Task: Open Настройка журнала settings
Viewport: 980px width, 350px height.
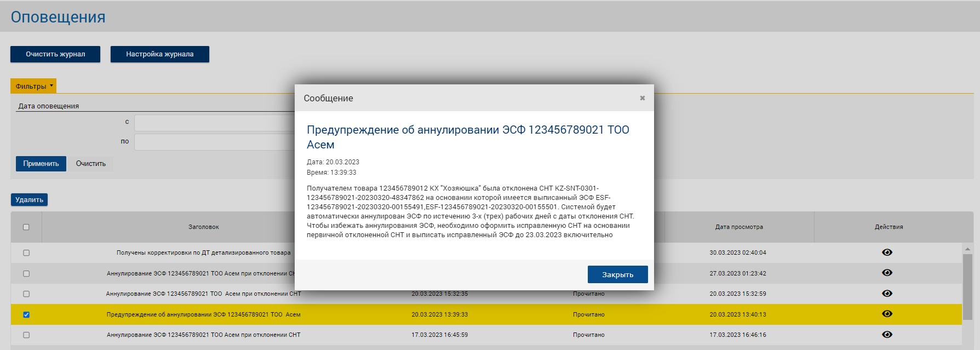Action: click(x=159, y=54)
